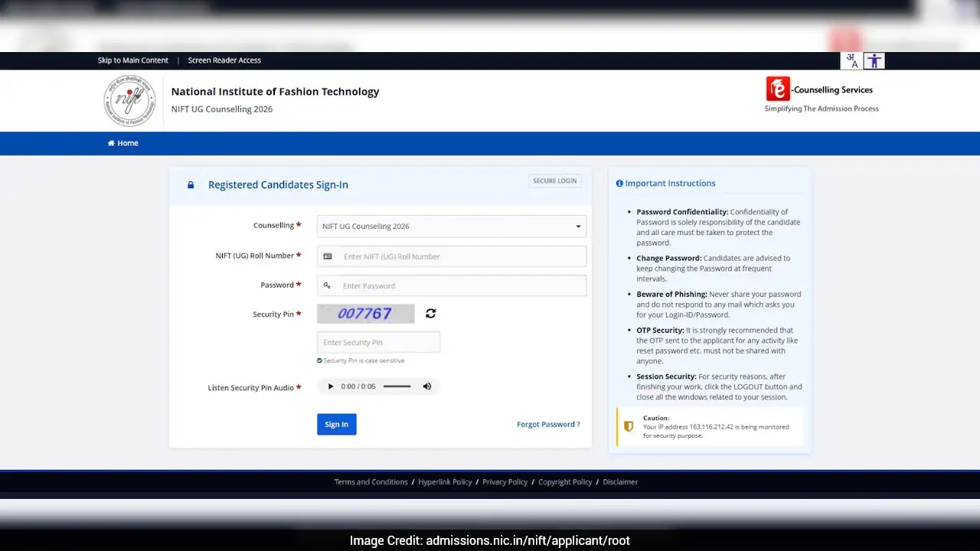Click the 007767 captcha image
Screen dimensions: 980x551
(x=365, y=314)
